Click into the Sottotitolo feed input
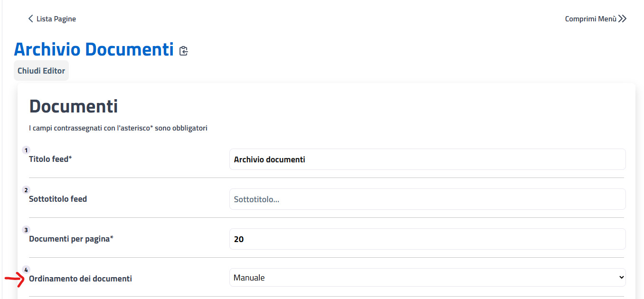 click(x=427, y=199)
